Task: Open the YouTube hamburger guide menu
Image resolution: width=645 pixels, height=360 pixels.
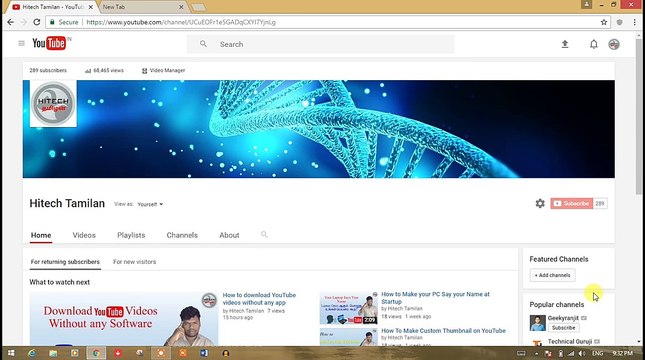Action: coord(21,43)
